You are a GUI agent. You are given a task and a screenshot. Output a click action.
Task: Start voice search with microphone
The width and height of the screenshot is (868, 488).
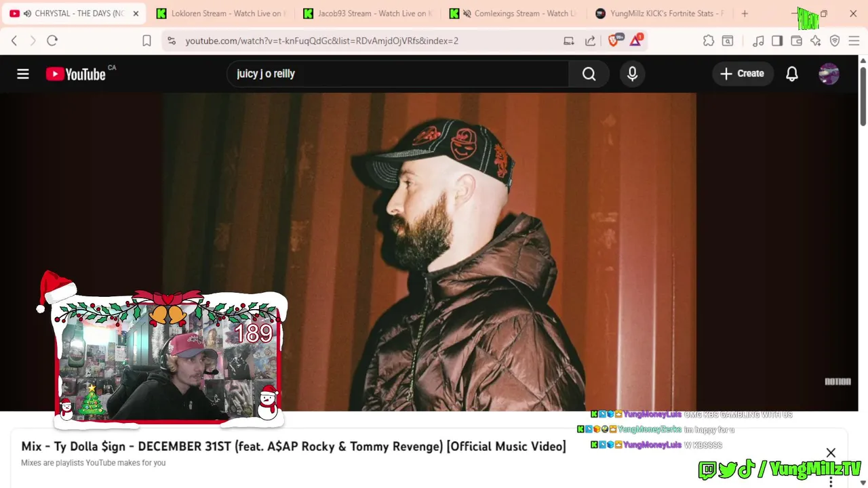click(x=632, y=74)
